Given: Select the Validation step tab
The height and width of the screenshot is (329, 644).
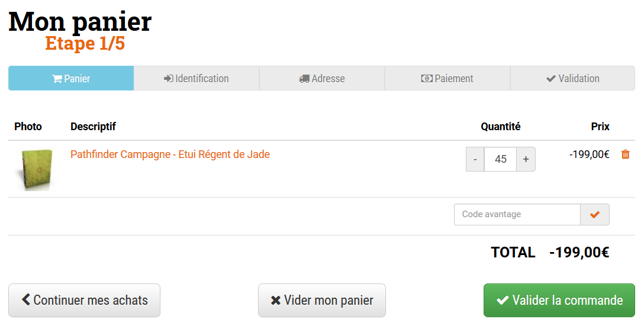Looking at the screenshot, I should [572, 79].
